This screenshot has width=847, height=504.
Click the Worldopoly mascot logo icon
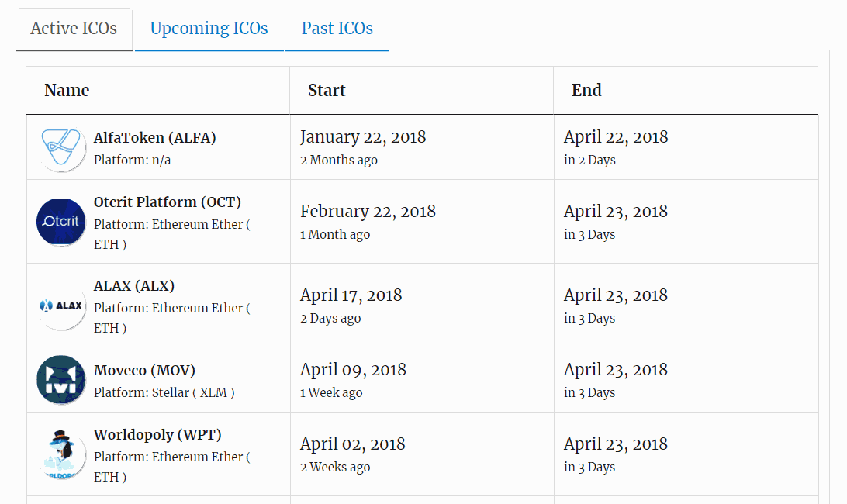(x=61, y=454)
